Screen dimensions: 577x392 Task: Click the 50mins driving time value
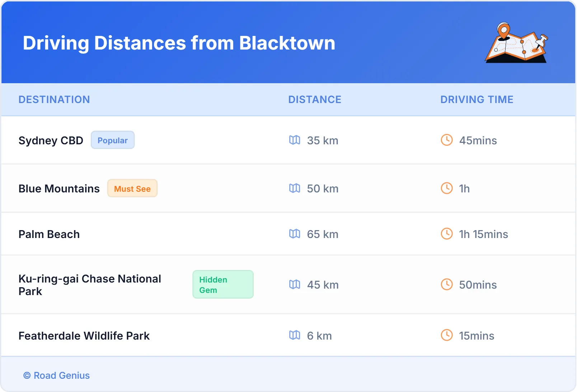point(478,285)
